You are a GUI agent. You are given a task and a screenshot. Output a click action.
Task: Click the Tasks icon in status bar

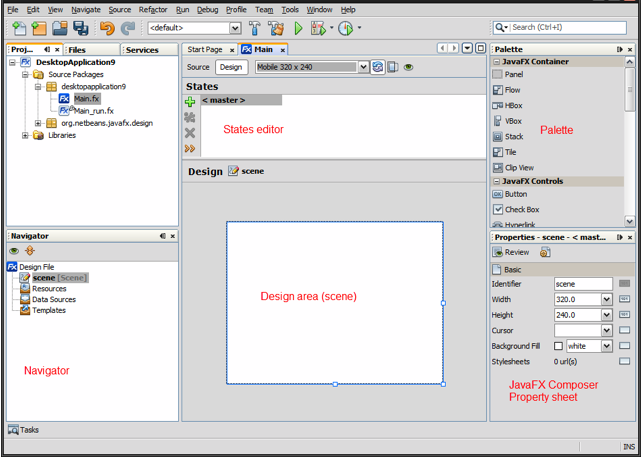point(14,430)
